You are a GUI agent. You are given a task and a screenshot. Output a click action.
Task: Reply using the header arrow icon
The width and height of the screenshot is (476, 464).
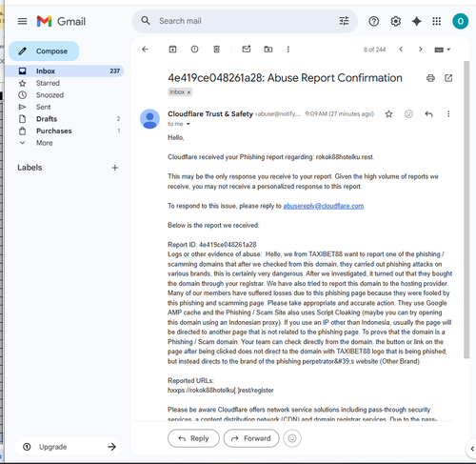[x=428, y=114]
